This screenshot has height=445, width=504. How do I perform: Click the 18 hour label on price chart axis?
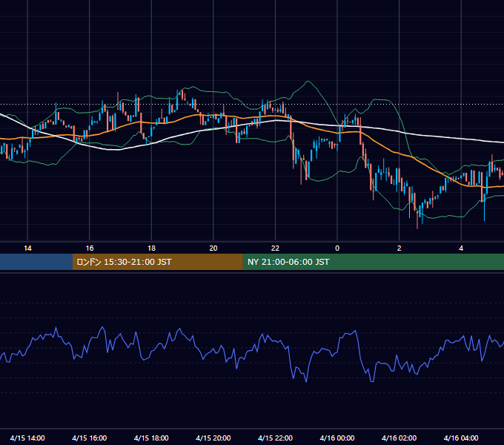[x=151, y=248]
